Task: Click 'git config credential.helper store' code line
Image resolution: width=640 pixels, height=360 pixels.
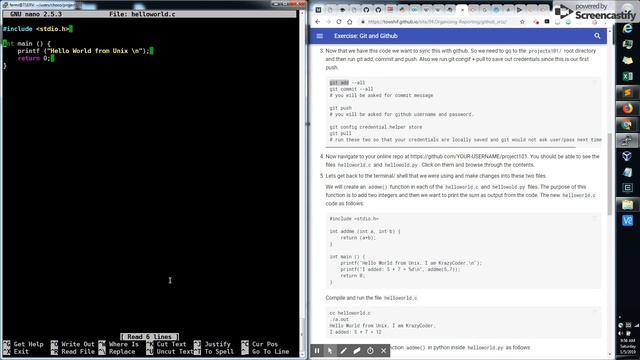Action: point(376,127)
